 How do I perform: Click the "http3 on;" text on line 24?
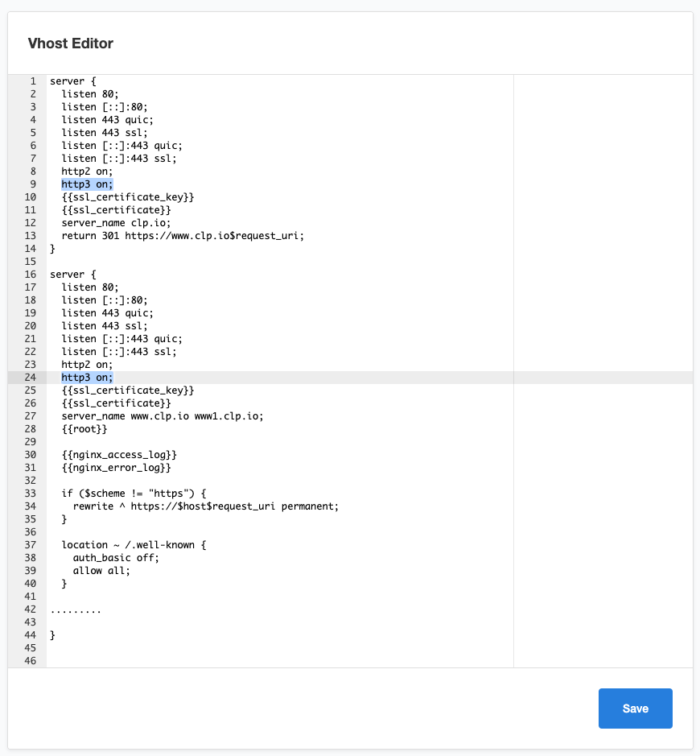[x=87, y=378]
